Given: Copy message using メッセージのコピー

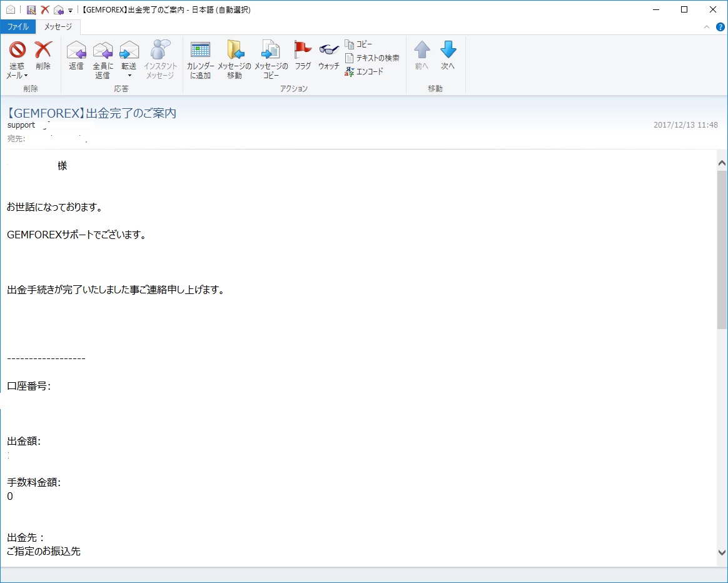Looking at the screenshot, I should point(271,60).
